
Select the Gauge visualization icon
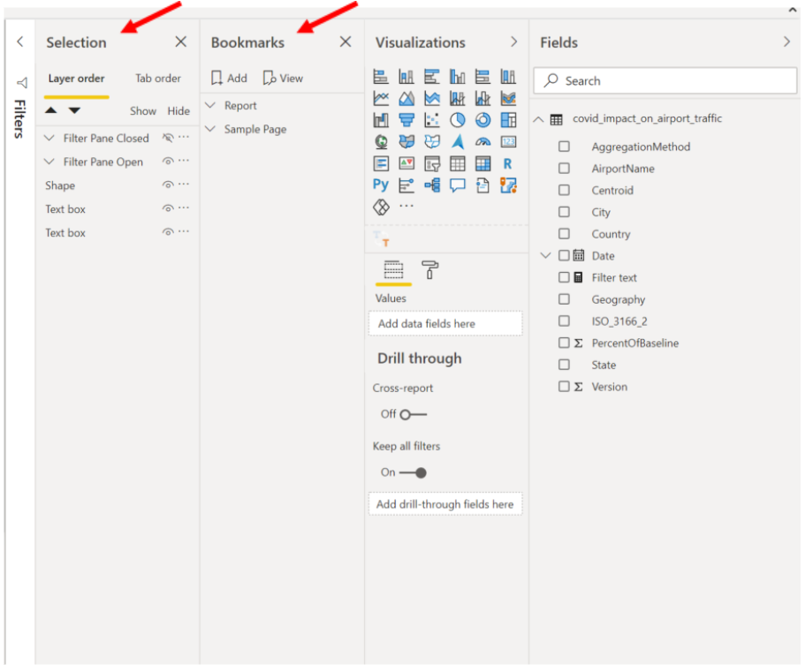483,141
